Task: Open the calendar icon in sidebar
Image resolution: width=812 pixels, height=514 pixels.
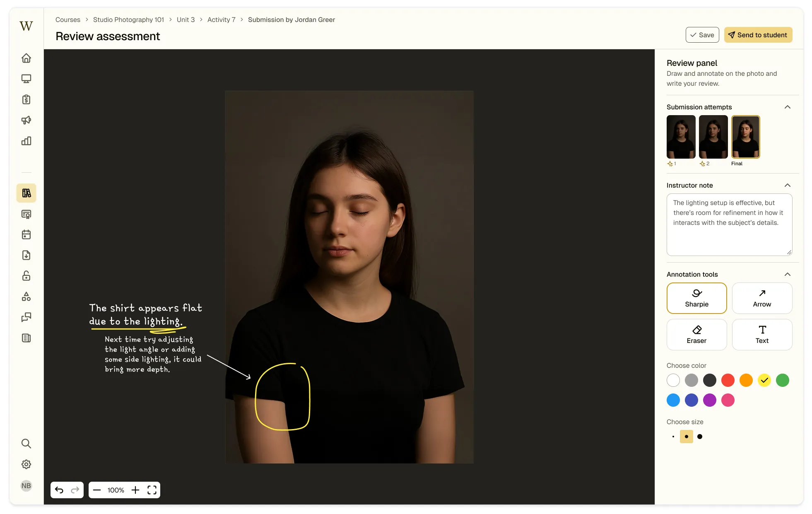Action: point(26,234)
